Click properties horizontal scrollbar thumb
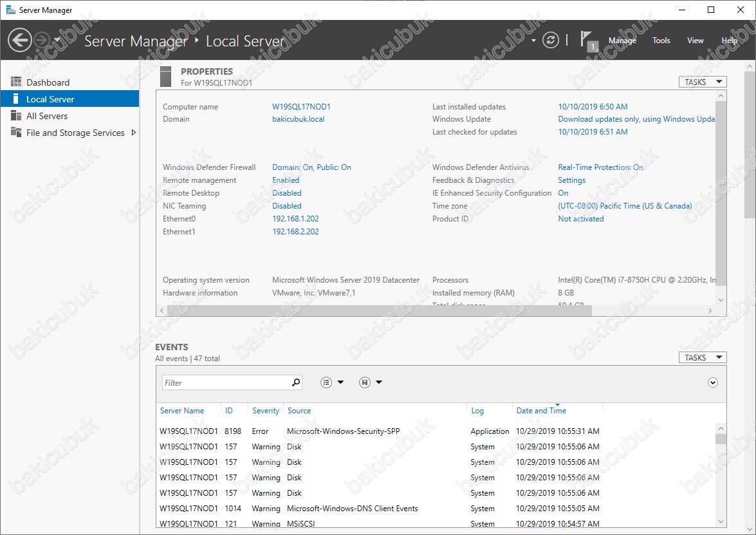756x535 pixels. tap(380, 311)
